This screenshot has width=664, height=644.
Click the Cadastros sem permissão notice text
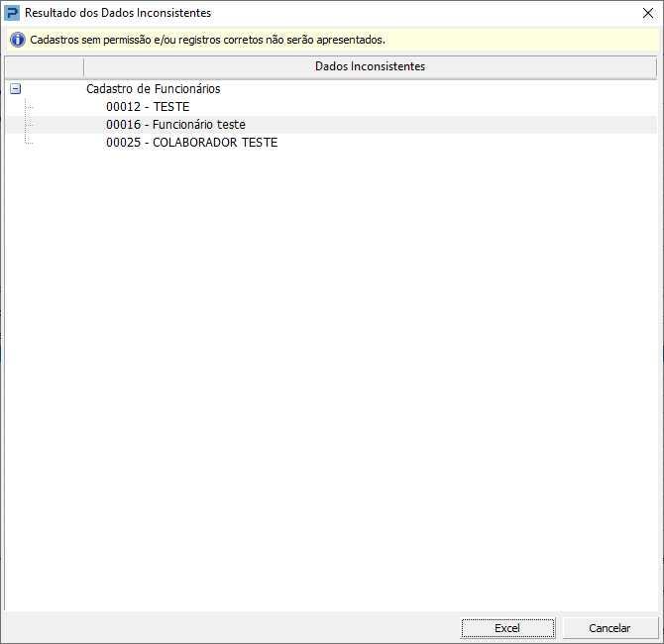[x=207, y=40]
